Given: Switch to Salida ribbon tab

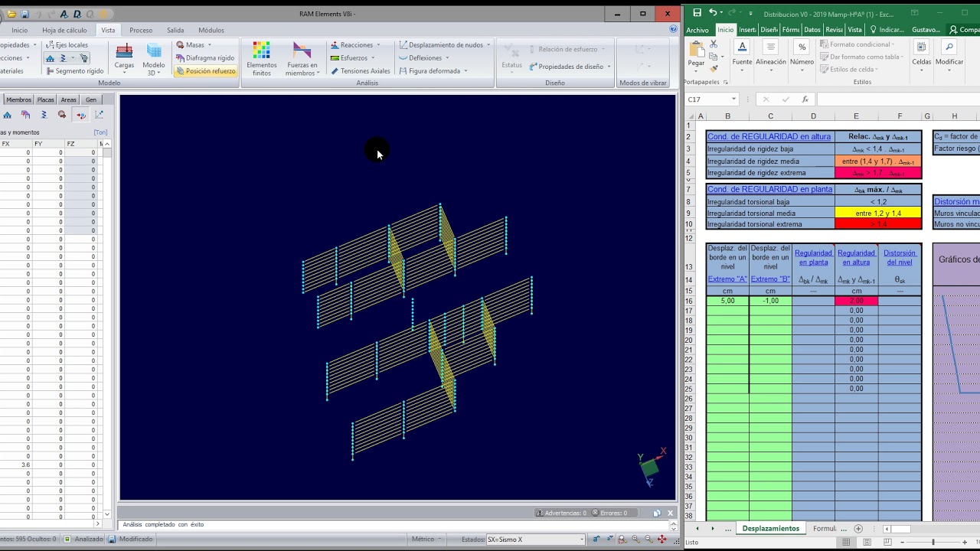Looking at the screenshot, I should (x=175, y=31).
